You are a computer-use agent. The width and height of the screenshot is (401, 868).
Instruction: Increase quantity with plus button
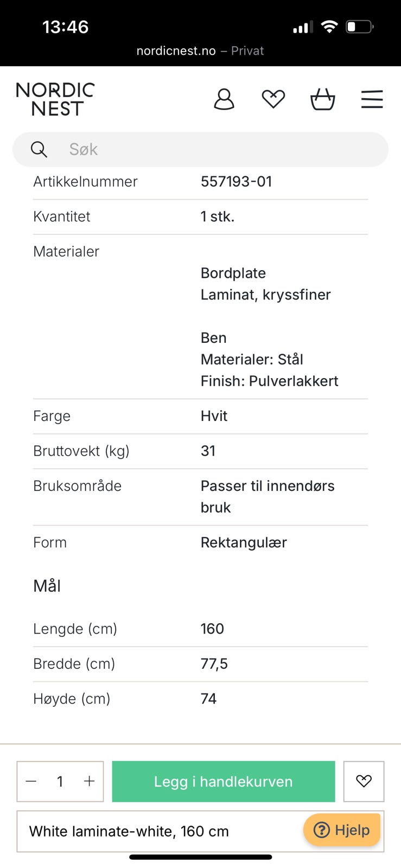click(x=89, y=781)
